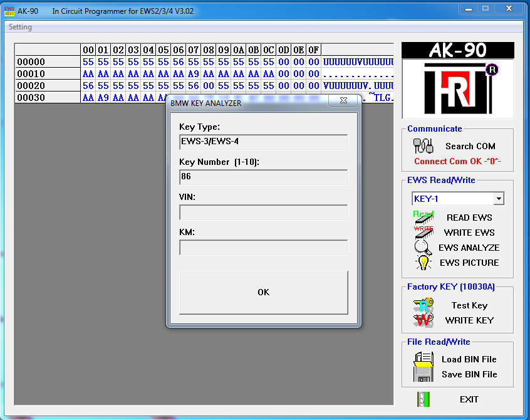Click EWS ANALYZE text button

coord(469,248)
